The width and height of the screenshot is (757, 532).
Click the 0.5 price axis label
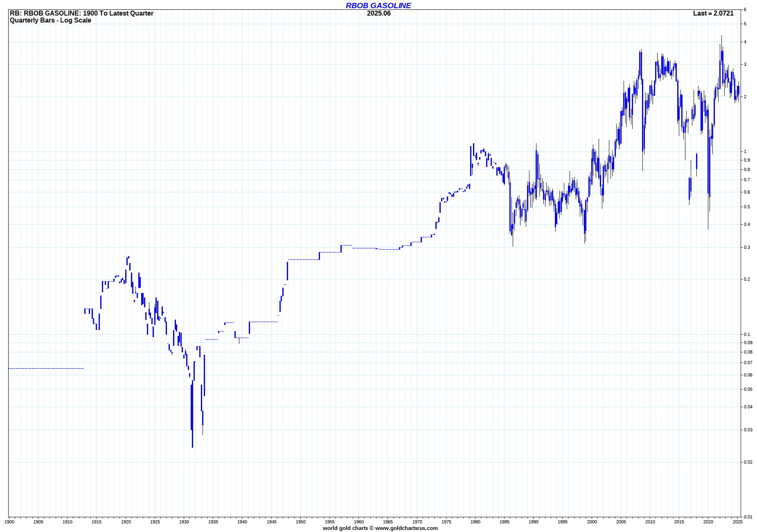[747, 207]
